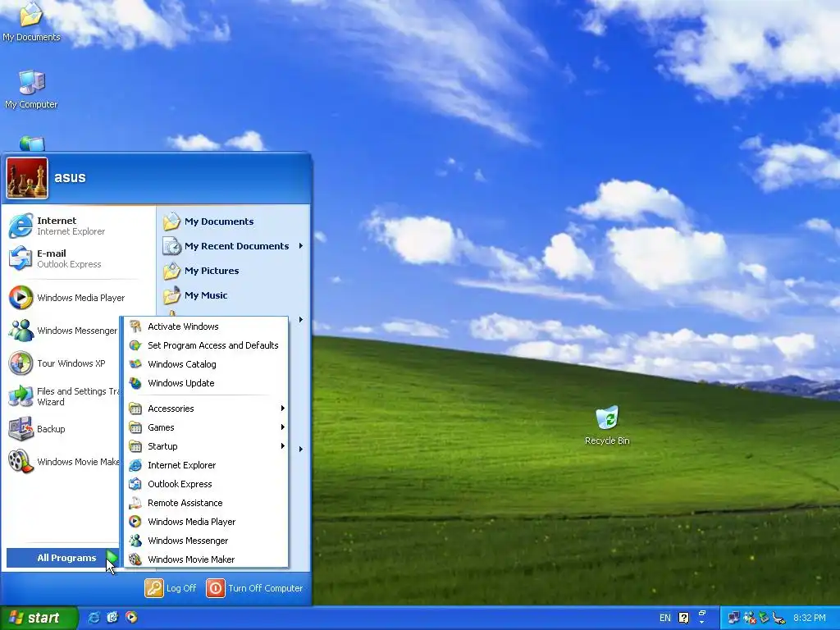Run Windows Update from programs list
This screenshot has width=840, height=630.
[206, 383]
